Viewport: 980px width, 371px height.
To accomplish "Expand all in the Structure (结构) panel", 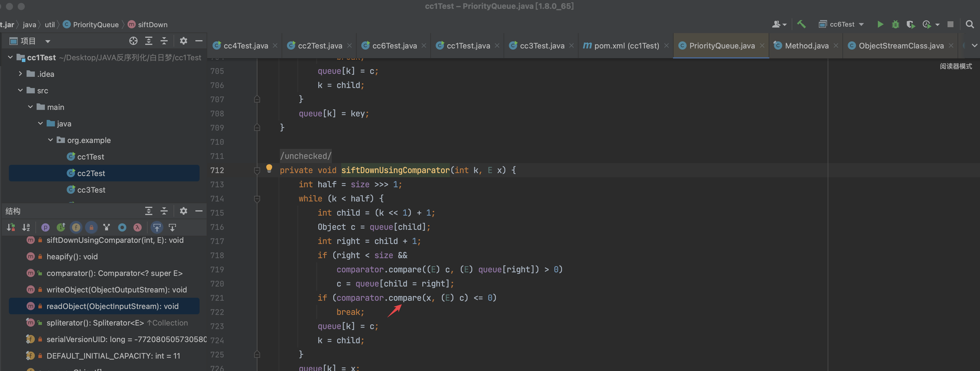I will pyautogui.click(x=149, y=211).
